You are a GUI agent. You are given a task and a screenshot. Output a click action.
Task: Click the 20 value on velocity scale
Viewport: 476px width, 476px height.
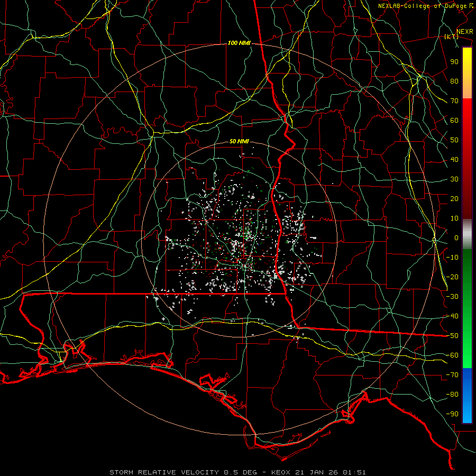pos(454,199)
